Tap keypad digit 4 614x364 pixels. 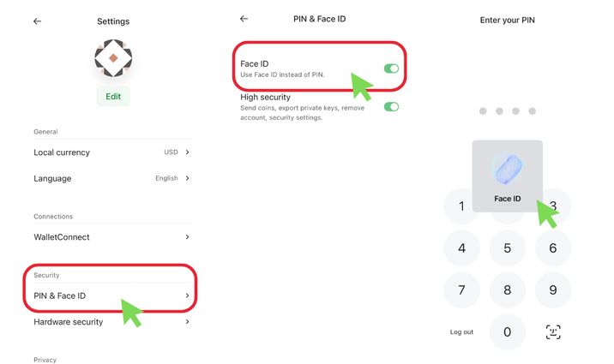[x=461, y=248]
